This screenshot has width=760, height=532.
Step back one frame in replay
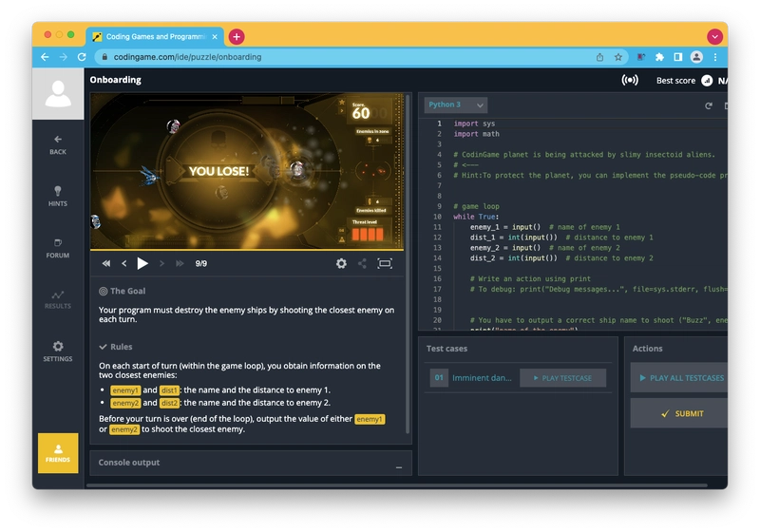[x=124, y=263]
